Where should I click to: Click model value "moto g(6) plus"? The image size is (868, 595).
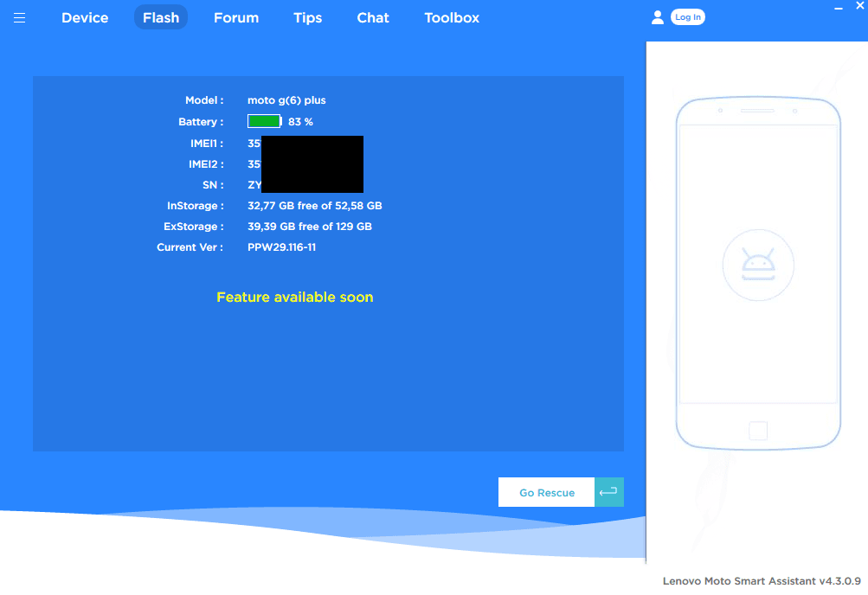286,100
